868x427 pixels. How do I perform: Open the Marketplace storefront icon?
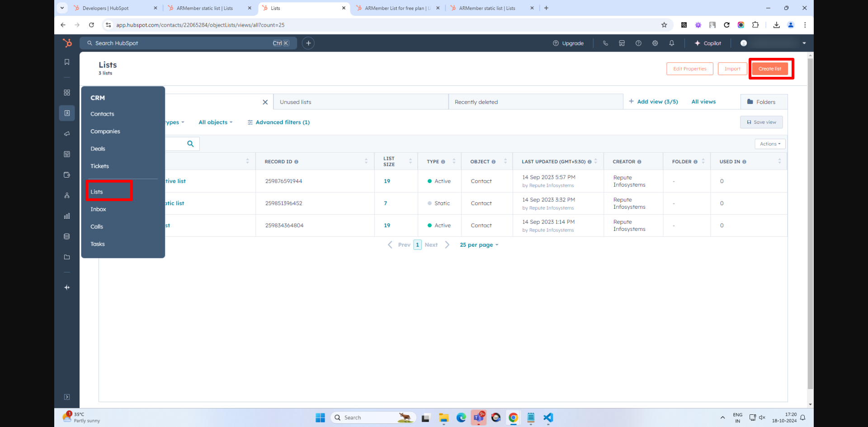pyautogui.click(x=622, y=43)
